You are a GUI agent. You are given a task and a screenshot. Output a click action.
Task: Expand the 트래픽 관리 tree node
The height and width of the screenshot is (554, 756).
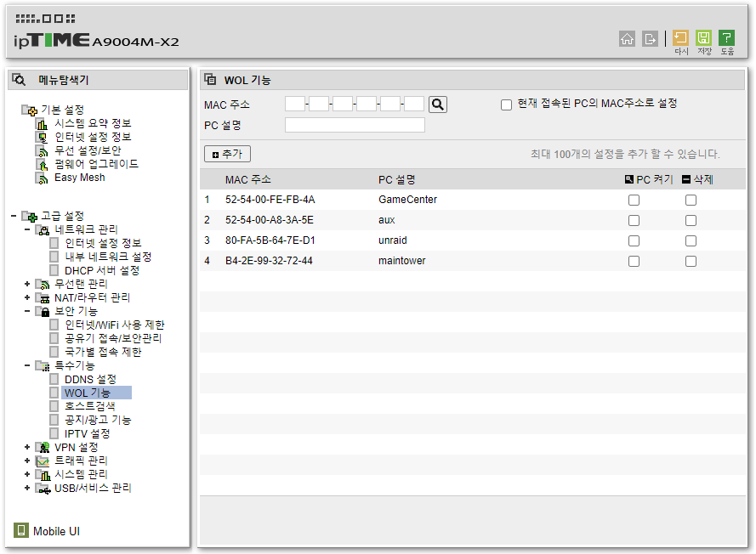tap(27, 461)
